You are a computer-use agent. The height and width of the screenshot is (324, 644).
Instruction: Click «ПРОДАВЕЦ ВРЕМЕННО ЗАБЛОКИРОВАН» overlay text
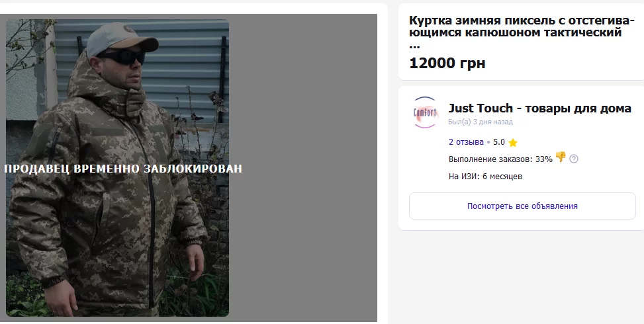tap(123, 169)
